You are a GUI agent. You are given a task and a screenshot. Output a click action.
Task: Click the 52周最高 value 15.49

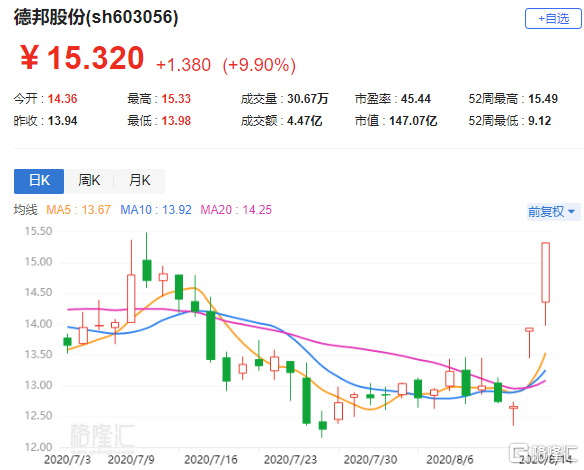click(543, 99)
